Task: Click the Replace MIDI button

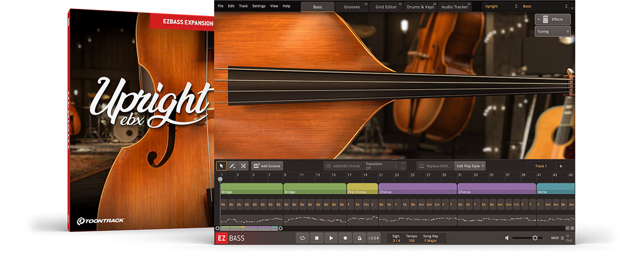Action: [435, 166]
